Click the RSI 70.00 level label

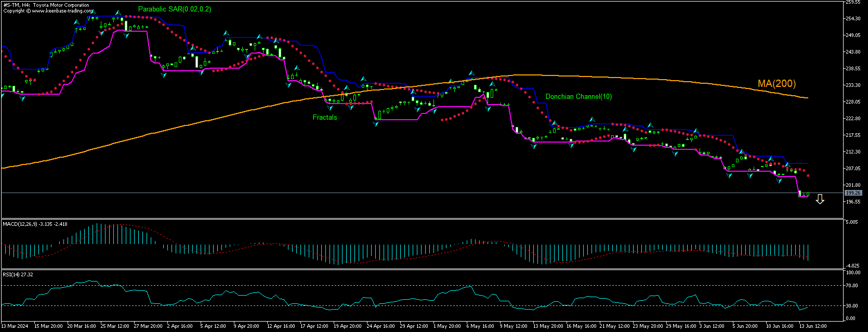(853, 286)
